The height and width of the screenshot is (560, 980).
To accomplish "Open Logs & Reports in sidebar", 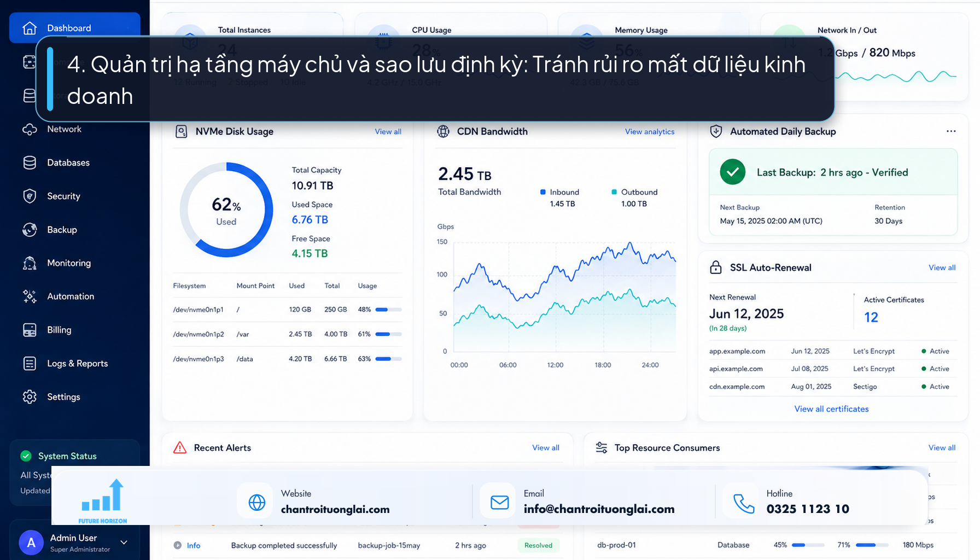I will coord(77,364).
